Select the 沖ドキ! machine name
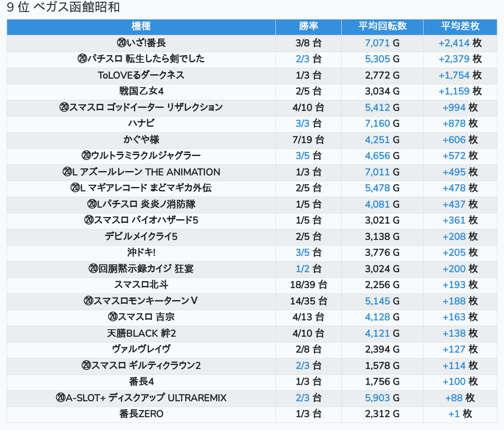 (x=141, y=253)
